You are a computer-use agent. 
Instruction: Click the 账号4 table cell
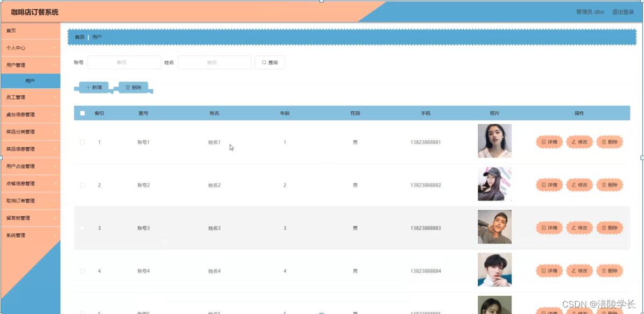pos(143,271)
